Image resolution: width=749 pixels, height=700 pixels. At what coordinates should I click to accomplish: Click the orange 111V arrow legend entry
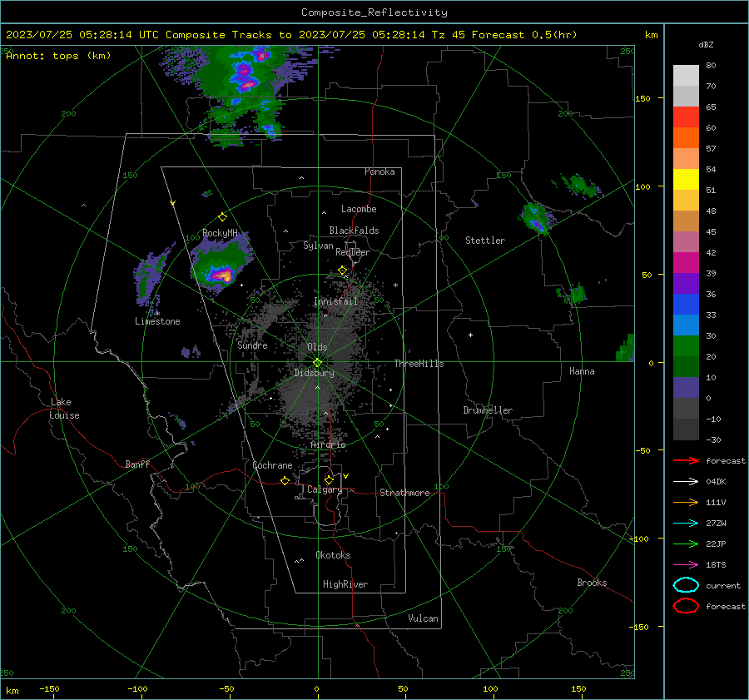686,502
